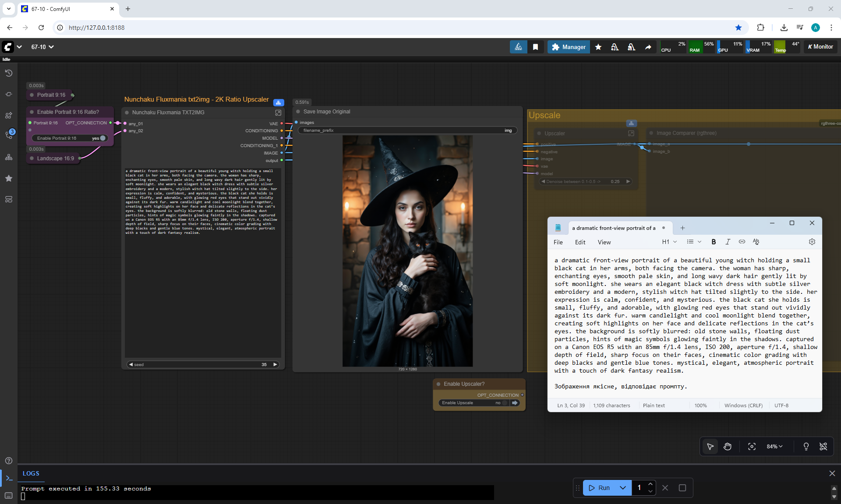Screen dimensions: 841x504
Task: Expand the Run button dropdown arrow
Action: [x=622, y=488]
